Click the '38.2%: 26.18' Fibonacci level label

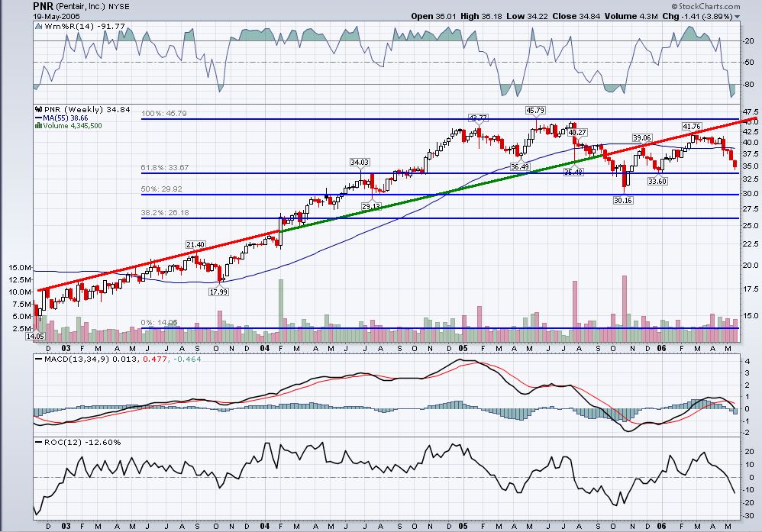pos(165,213)
